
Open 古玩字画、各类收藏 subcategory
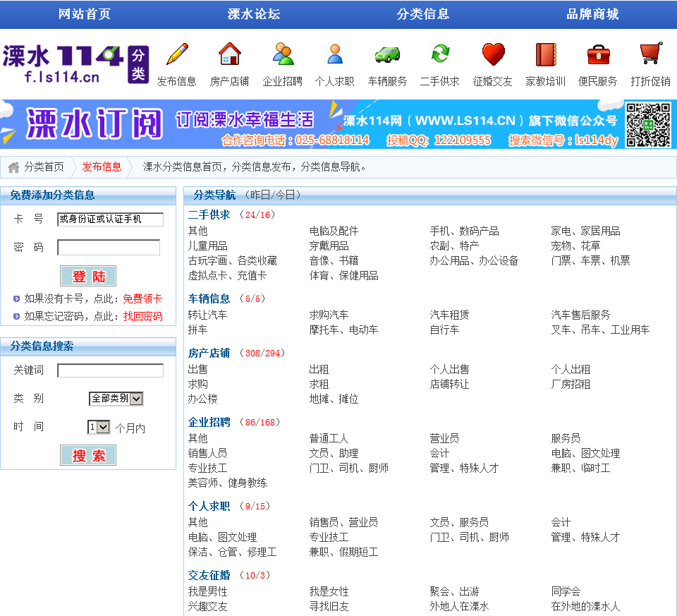tap(232, 260)
